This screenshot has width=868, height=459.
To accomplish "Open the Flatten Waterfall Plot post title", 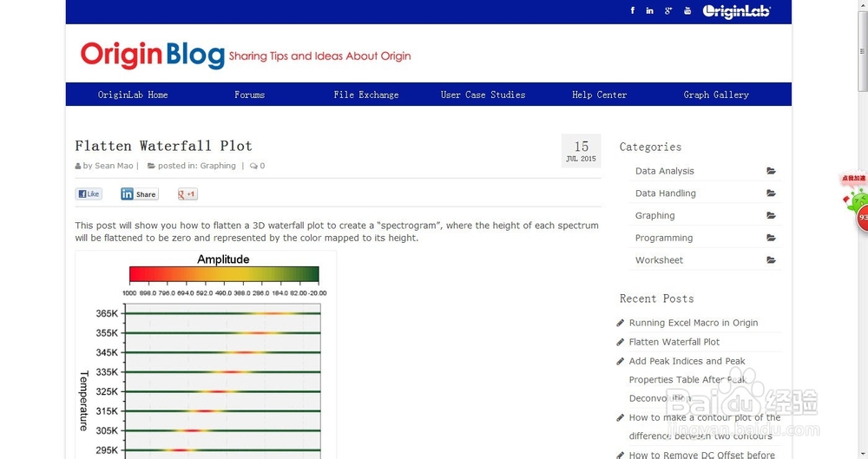I will pyautogui.click(x=163, y=146).
